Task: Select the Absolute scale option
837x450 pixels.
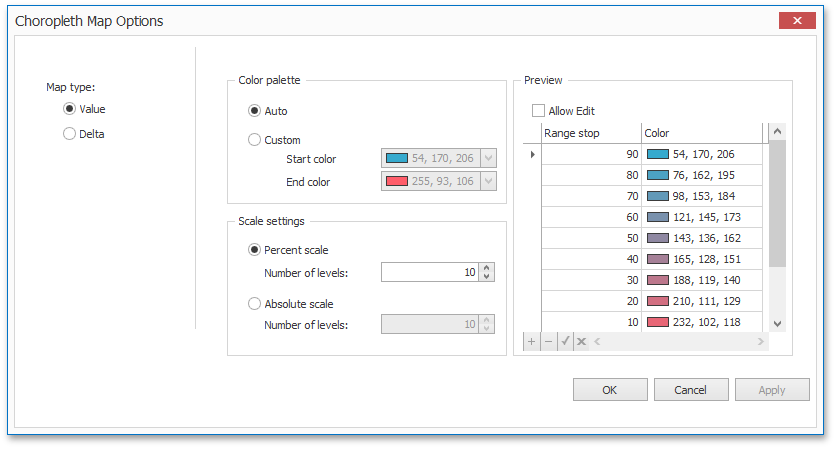Action: 255,304
